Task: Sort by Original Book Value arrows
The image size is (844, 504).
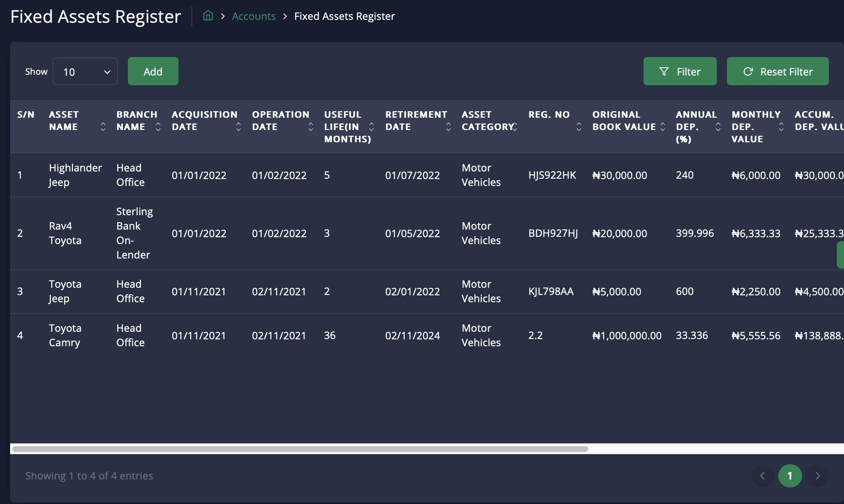Action: pyautogui.click(x=663, y=127)
